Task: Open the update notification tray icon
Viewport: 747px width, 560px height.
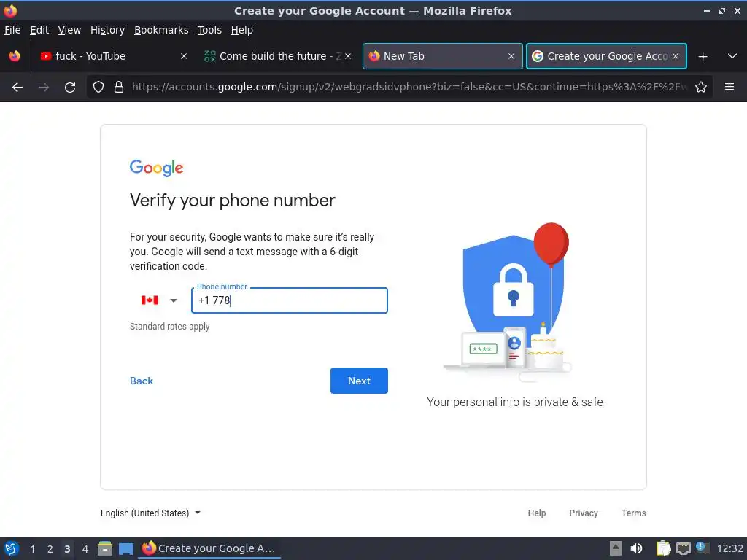Action: [x=701, y=548]
